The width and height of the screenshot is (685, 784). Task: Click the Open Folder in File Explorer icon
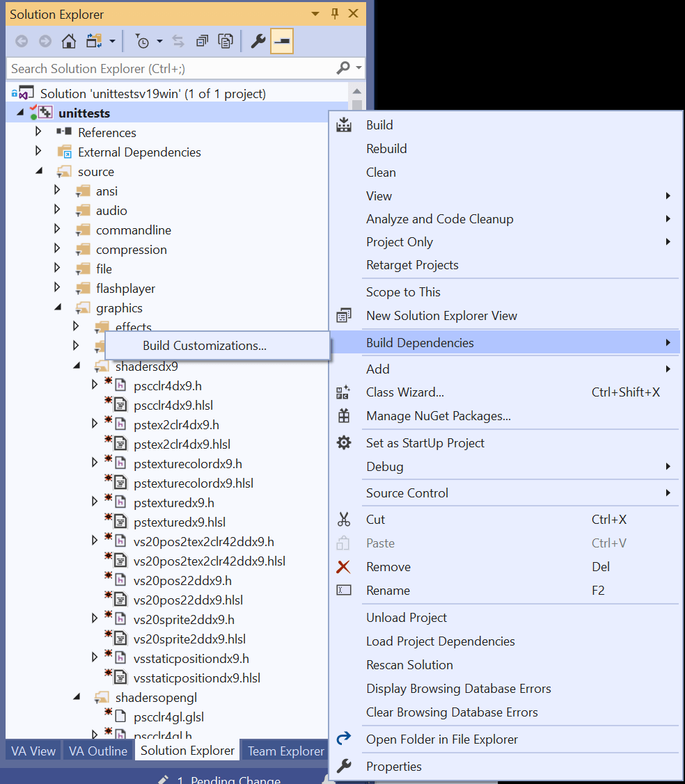click(344, 739)
